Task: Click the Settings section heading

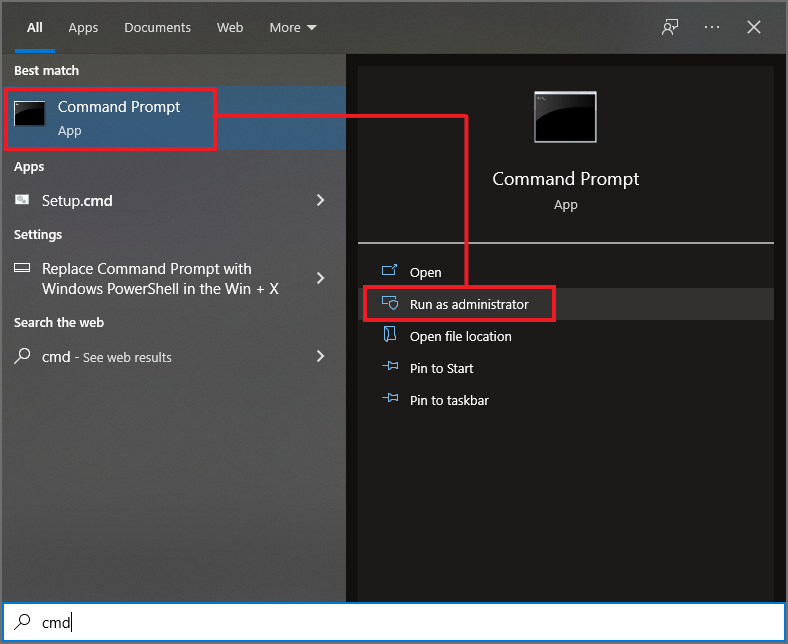Action: click(38, 235)
